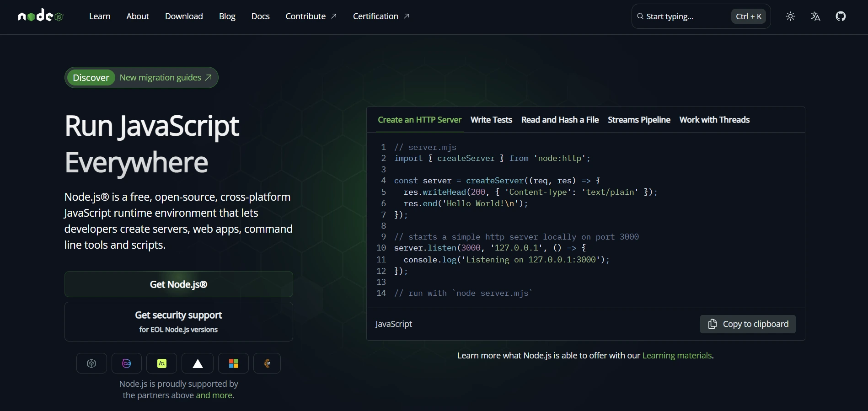Viewport: 868px width, 411px height.
Task: Click the Discover badge
Action: (x=91, y=78)
